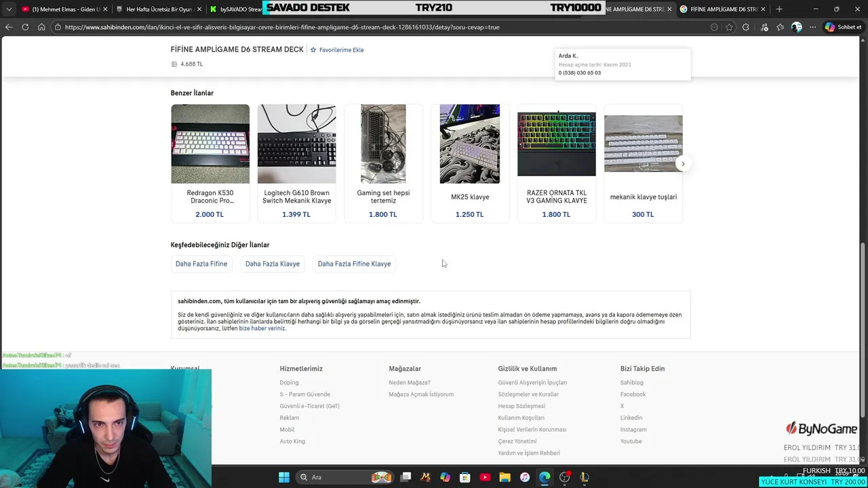The image size is (868, 488).
Task: Click the 1.250 TL price of MK25
Action: click(470, 214)
